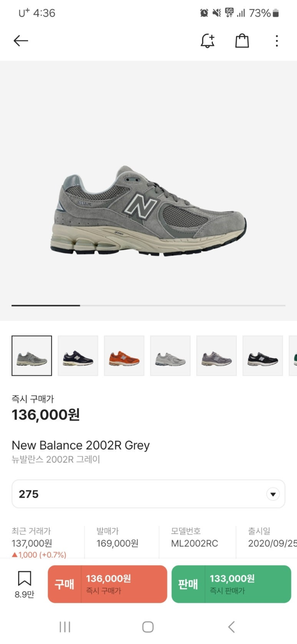Select the black shoe color thumbnail
Screen dimensions: 297x644
click(262, 356)
